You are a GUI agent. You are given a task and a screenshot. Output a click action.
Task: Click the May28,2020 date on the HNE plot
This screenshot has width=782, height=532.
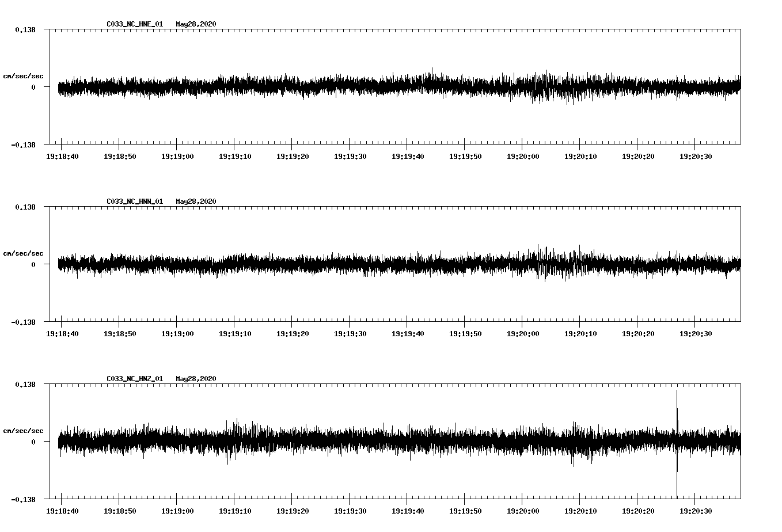[196, 24]
